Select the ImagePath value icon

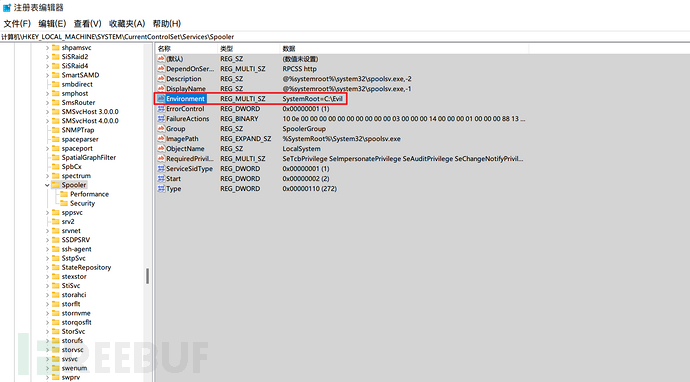coord(161,139)
